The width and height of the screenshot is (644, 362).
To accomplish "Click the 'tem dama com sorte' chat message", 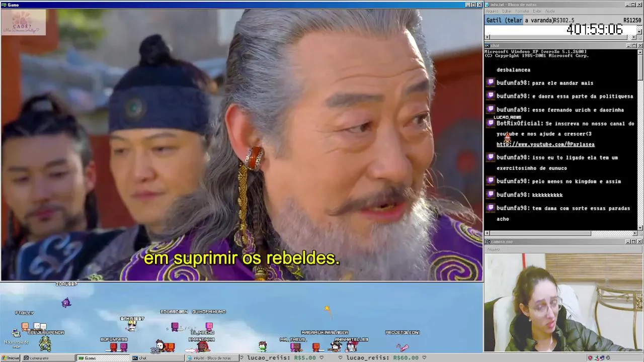I will 563,213.
